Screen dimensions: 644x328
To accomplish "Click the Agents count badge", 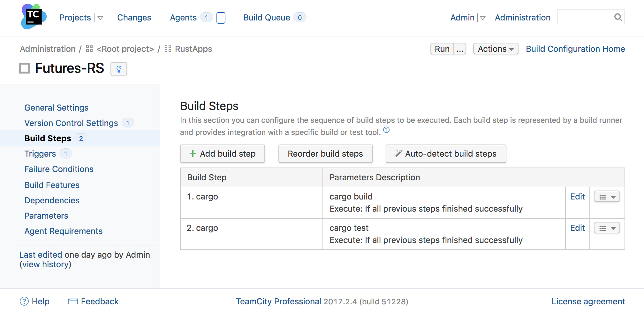I will [207, 18].
